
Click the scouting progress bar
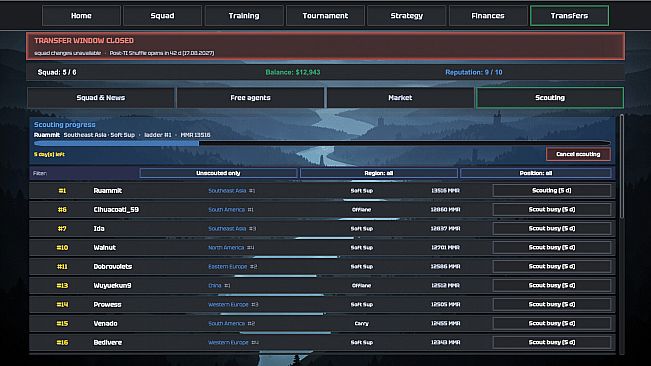click(322, 143)
